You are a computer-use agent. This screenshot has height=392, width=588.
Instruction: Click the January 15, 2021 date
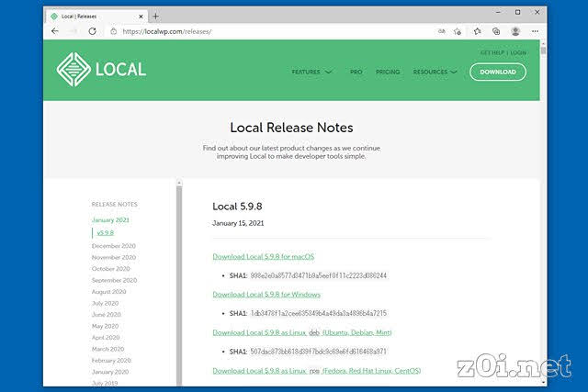pos(238,223)
